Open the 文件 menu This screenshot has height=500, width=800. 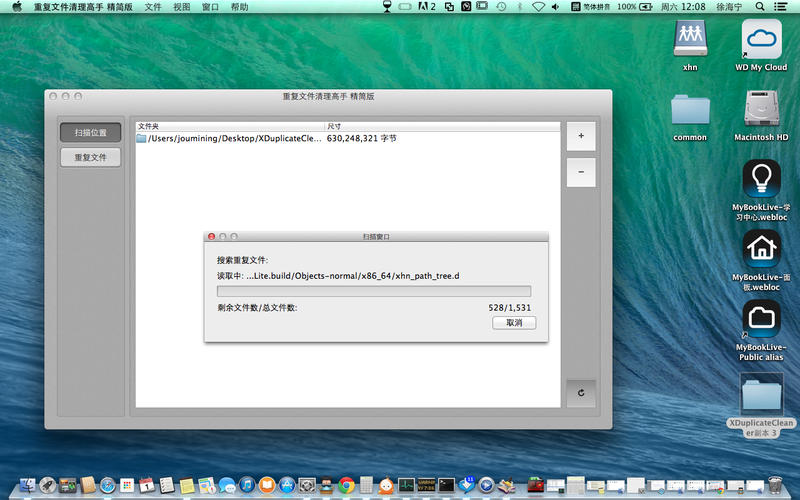[x=153, y=7]
